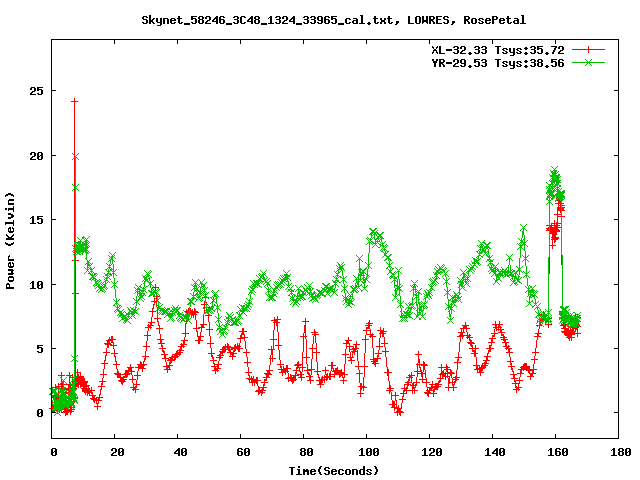Click the x-axis tick label 60
The image size is (640, 480).
tap(243, 452)
